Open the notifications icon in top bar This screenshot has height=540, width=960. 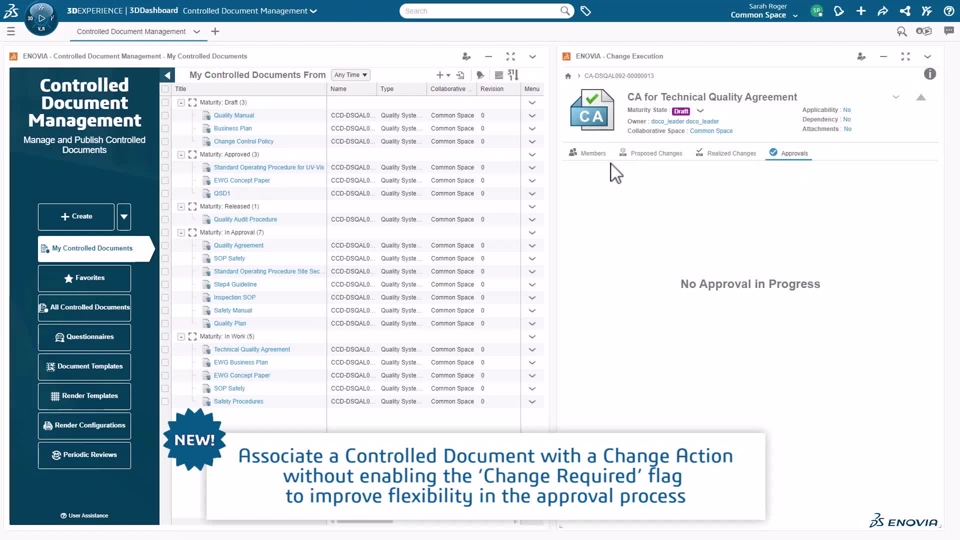pyautogui.click(x=839, y=11)
